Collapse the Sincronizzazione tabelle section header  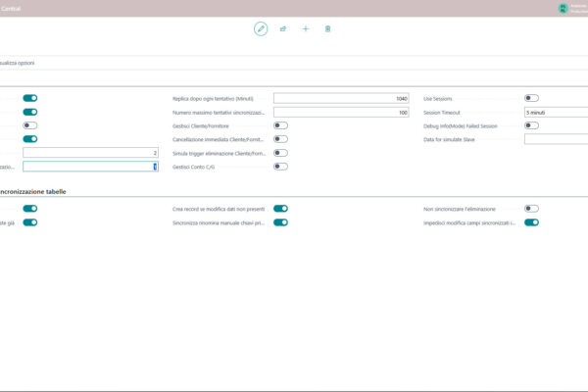39,191
